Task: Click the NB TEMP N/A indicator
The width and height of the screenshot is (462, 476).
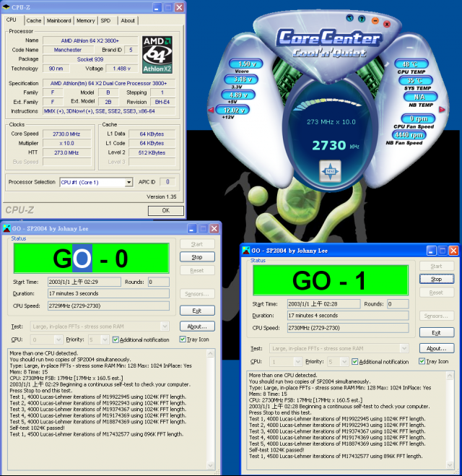Action: click(420, 97)
